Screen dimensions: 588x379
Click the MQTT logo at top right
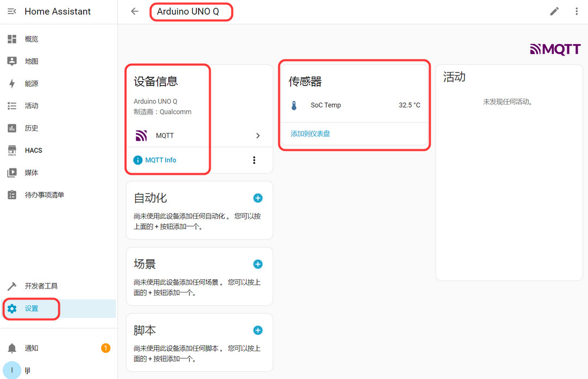tap(555, 49)
